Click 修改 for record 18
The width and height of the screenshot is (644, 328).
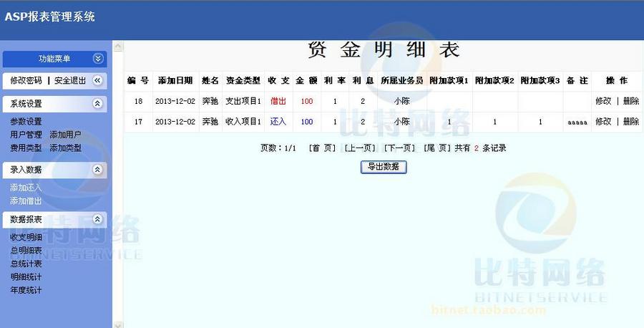click(x=603, y=101)
